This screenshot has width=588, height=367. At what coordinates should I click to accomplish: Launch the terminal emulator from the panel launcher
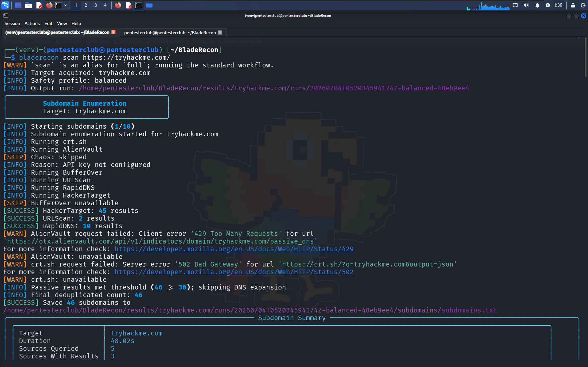pyautogui.click(x=59, y=5)
